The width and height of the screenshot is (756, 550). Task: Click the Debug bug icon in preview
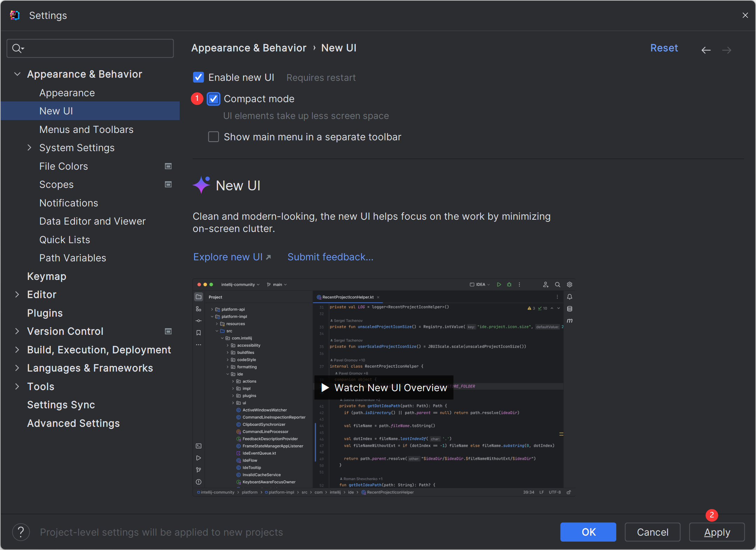point(509,284)
